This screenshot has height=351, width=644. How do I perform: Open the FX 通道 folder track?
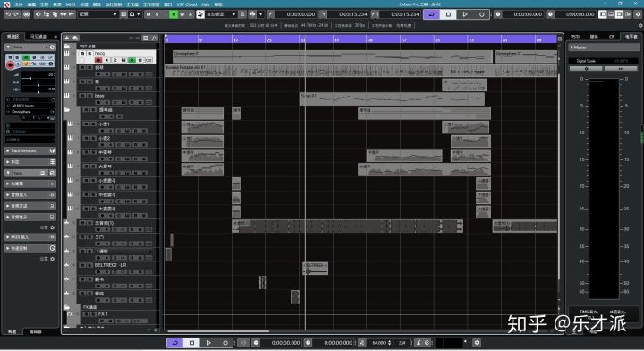67,307
